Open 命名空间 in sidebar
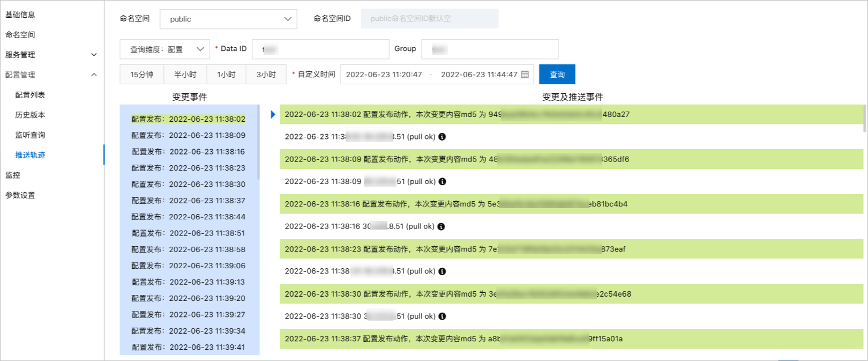 pyautogui.click(x=20, y=34)
